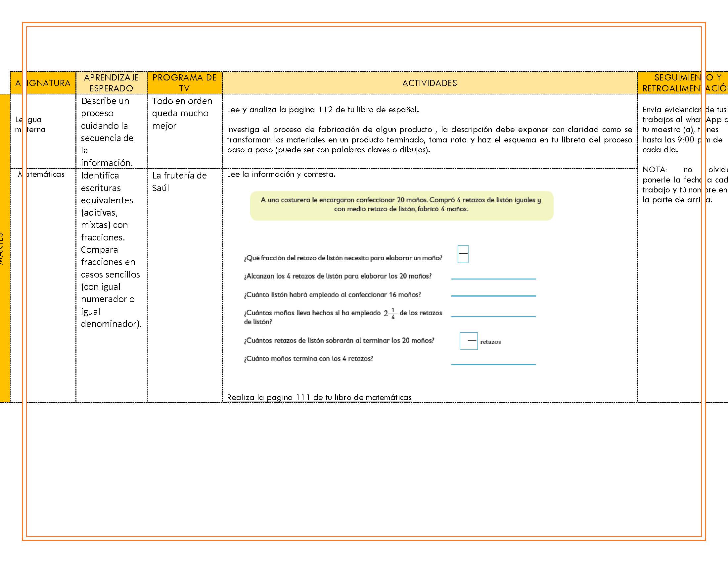Image resolution: width=728 pixels, height=563 pixels.
Task: Click the vertical MARTES day label
Action: pos(1,248)
